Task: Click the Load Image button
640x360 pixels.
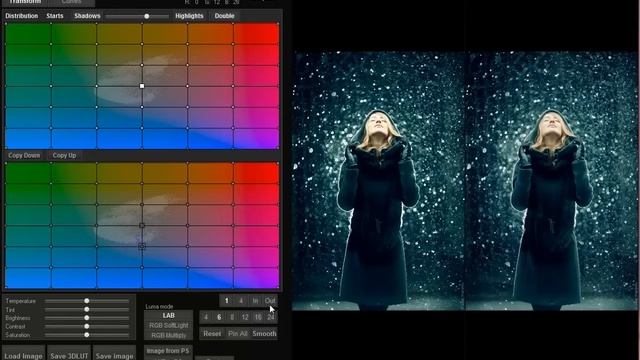Action: [24, 354]
